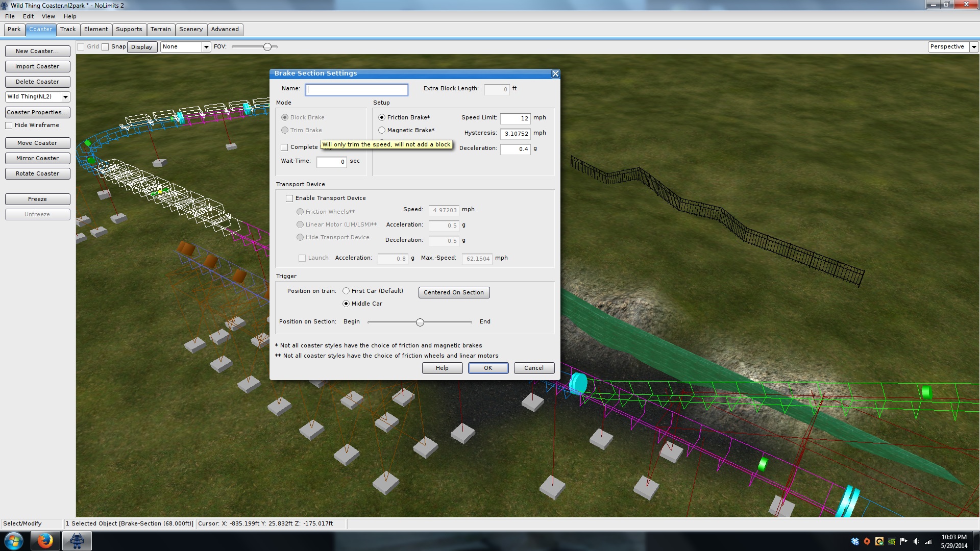Image resolution: width=980 pixels, height=551 pixels.
Task: Check the Hide Wireframe option
Action: 9,126
